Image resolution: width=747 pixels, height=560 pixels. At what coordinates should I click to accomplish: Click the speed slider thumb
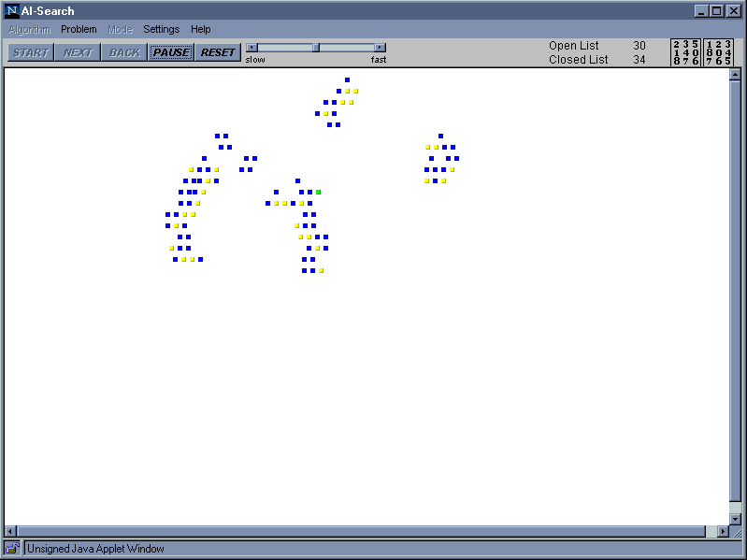[x=316, y=48]
